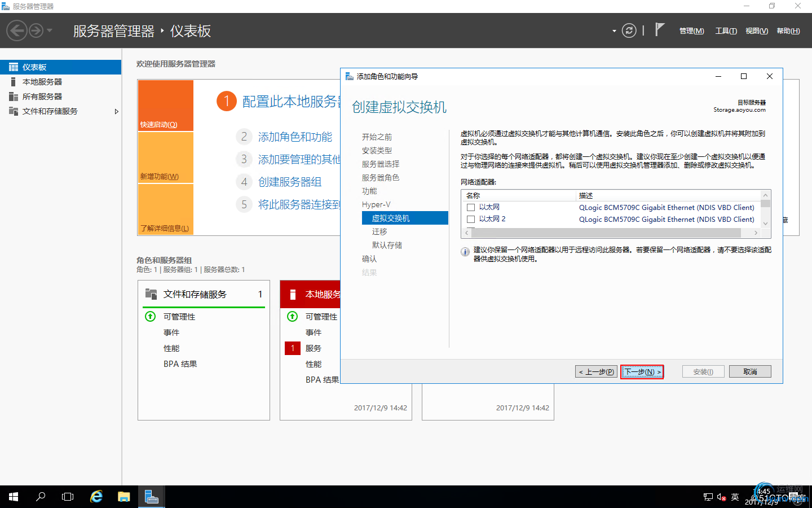Click the 添加角色和功能 link on dashboard
Viewport: 812px width, 508px height.
(x=295, y=137)
